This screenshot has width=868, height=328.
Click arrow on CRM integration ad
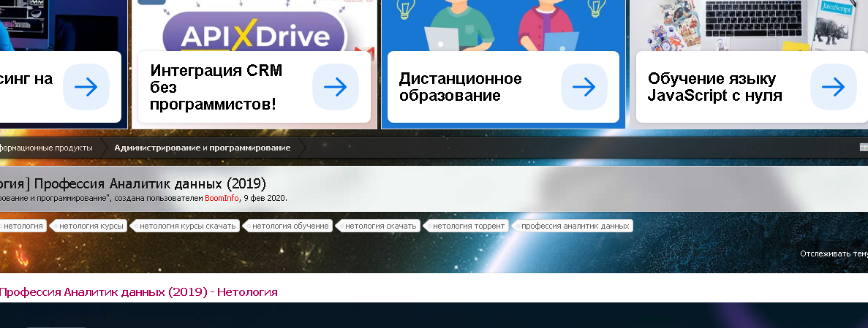[x=335, y=87]
